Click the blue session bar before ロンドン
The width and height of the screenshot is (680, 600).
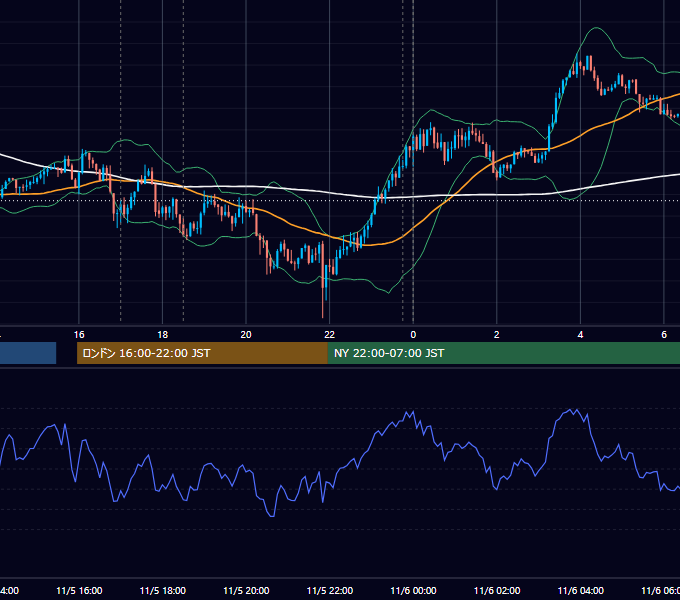28,353
